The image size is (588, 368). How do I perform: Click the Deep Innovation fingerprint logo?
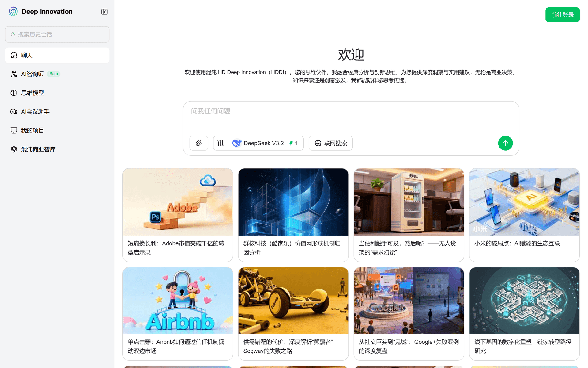tap(13, 12)
